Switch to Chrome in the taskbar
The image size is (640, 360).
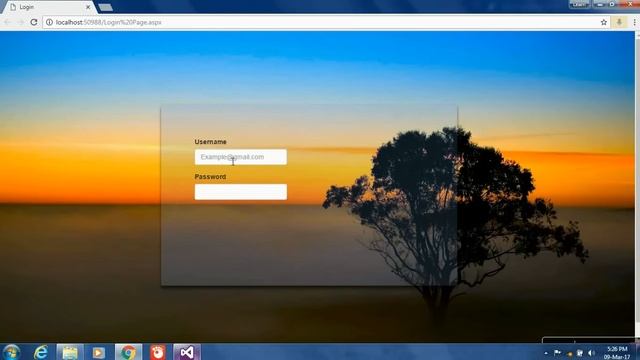pos(128,352)
